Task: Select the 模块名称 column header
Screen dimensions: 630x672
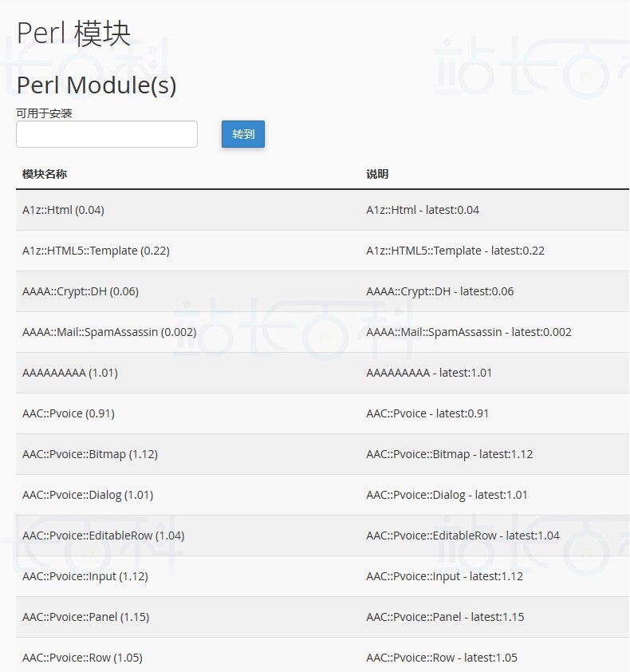Action: coord(45,174)
